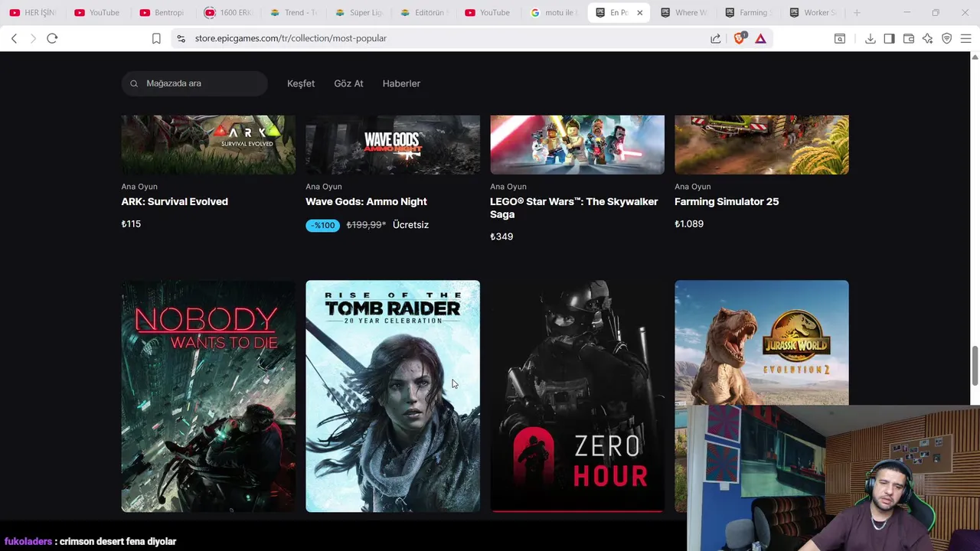
Task: Open the tab search icon in the toolbar
Action: (x=840, y=38)
